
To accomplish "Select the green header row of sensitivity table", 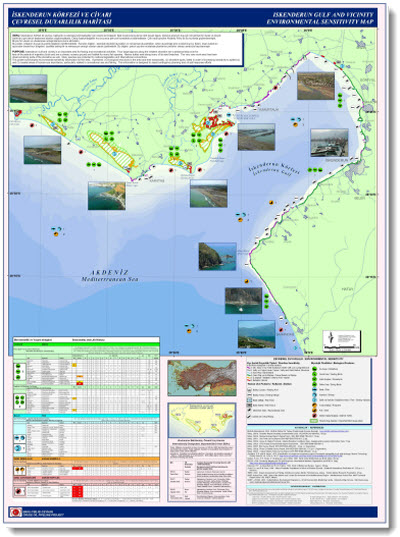I will [x=86, y=345].
